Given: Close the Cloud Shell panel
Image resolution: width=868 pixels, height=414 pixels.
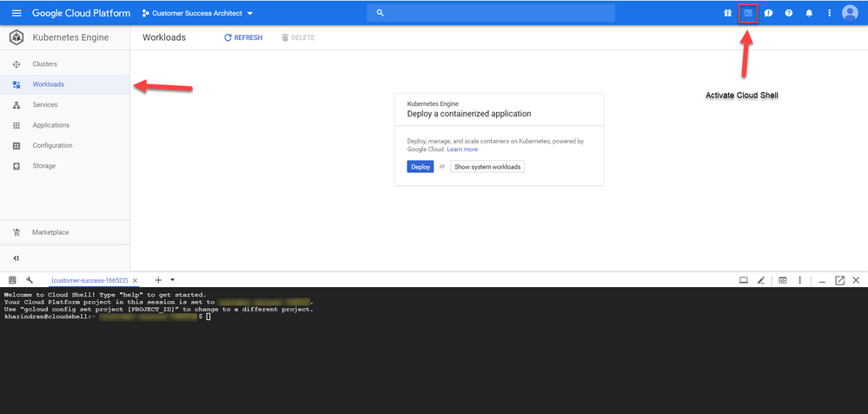Looking at the screenshot, I should click(x=856, y=280).
